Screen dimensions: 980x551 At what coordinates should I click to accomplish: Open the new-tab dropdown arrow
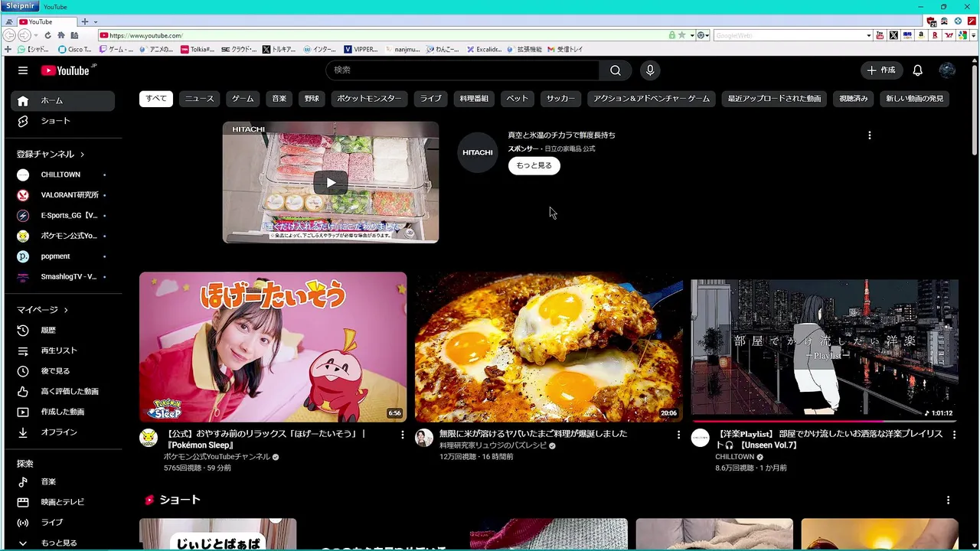[x=95, y=21]
